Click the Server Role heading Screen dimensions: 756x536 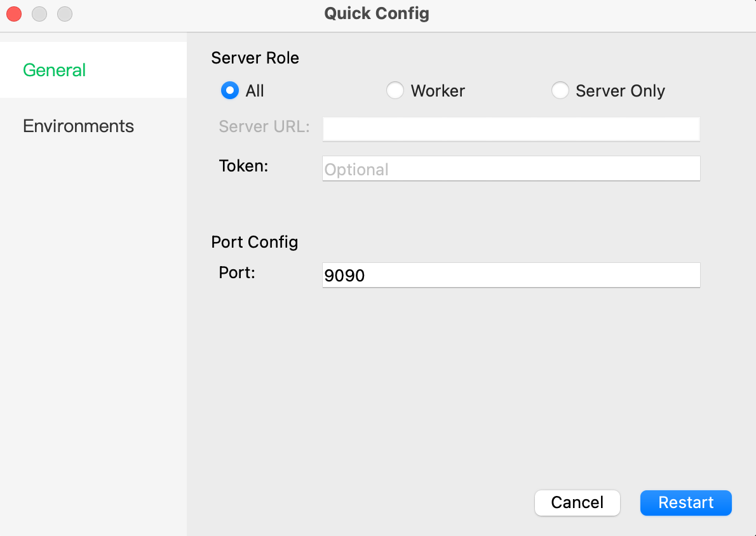pyautogui.click(x=255, y=58)
